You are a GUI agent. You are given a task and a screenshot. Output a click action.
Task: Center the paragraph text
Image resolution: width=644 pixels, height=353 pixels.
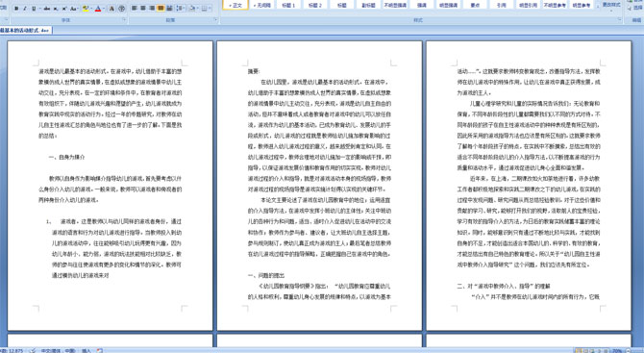point(143,8)
